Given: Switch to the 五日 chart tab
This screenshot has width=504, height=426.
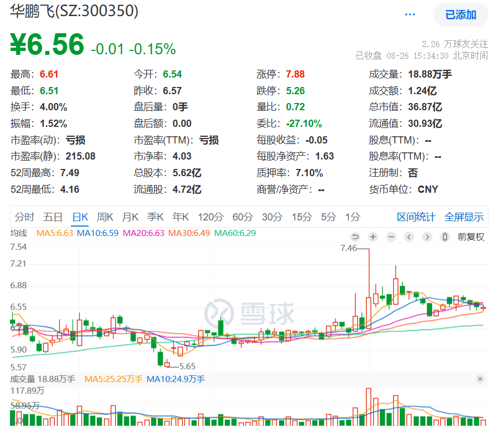Looking at the screenshot, I should [x=53, y=217].
